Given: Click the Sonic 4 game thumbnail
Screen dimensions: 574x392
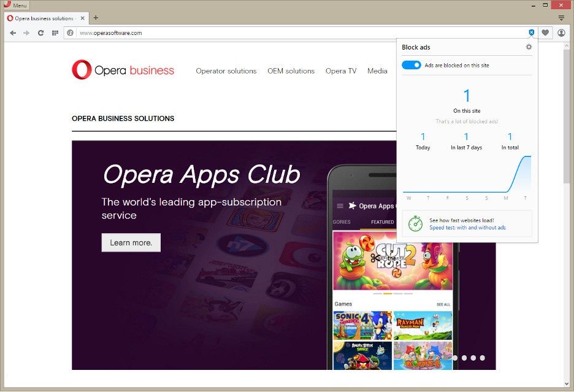Looking at the screenshot, I should pyautogui.click(x=362, y=326).
